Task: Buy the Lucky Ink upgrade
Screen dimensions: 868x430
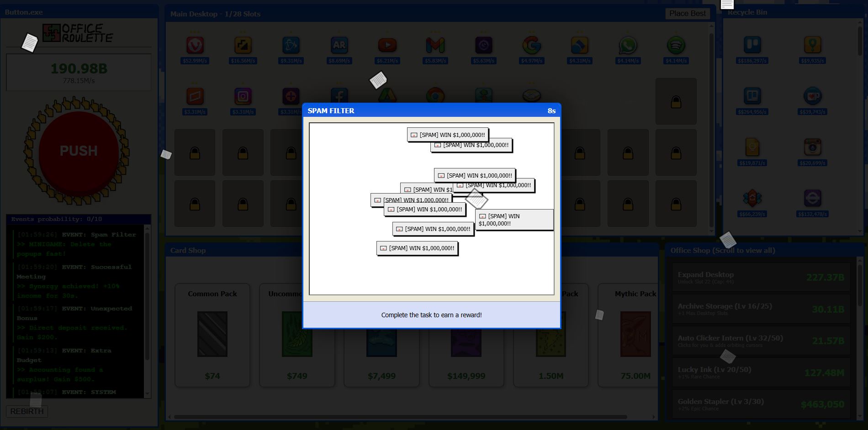Action: point(761,372)
